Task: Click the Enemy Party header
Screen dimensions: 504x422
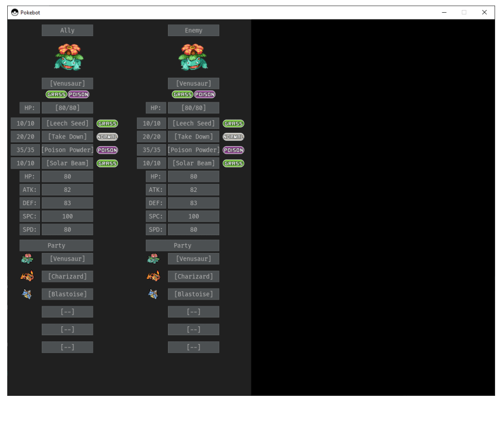Action: tap(182, 246)
